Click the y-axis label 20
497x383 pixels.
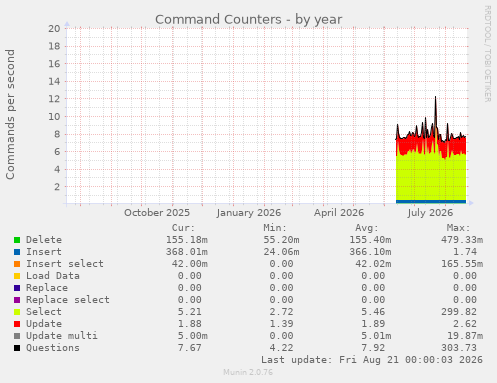(54, 28)
